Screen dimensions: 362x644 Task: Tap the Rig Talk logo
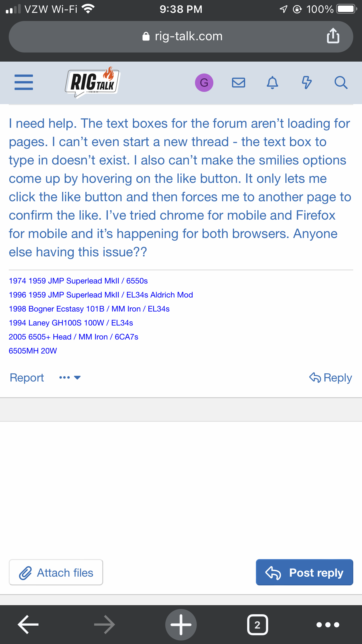pos(92,83)
